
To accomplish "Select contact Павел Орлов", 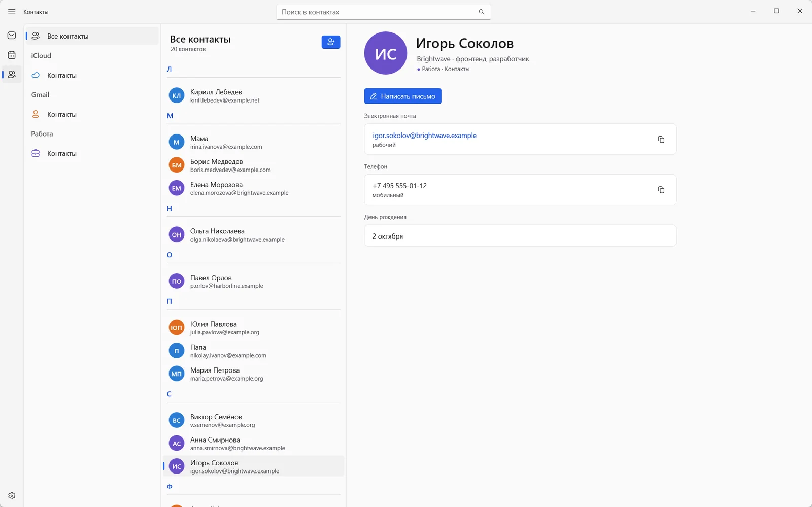I will tap(254, 281).
